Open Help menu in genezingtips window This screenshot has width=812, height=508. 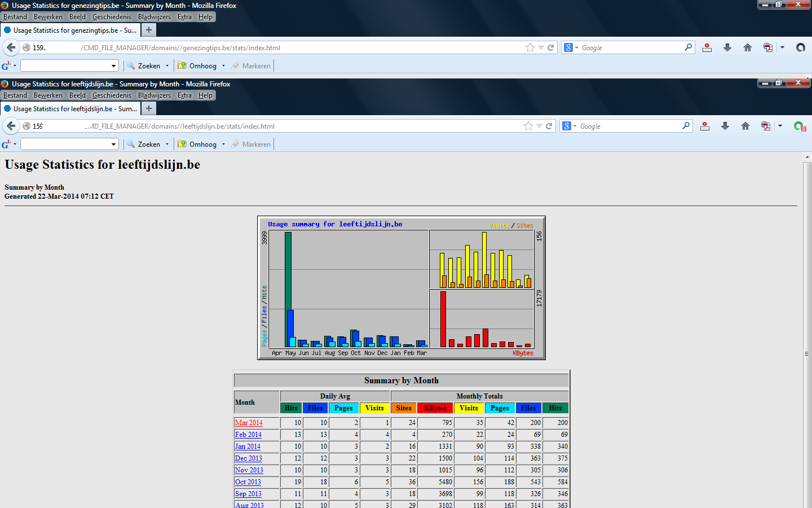(x=205, y=17)
